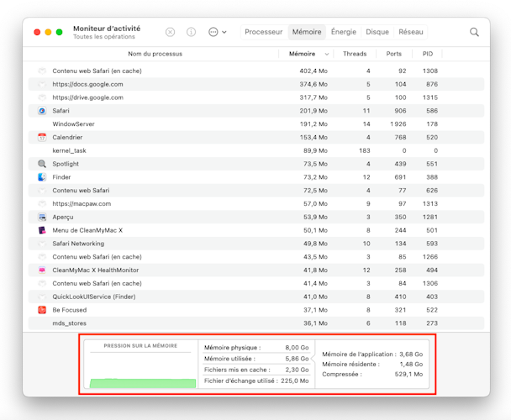Click the Mémoire utilisée 5,86 Go row
Viewport: 511px width, 420px height.
pos(256,359)
